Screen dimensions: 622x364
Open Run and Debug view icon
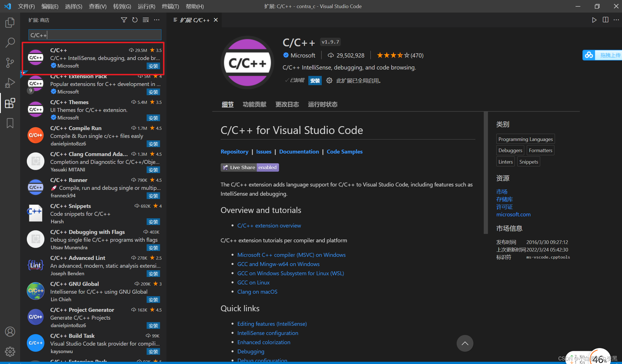pyautogui.click(x=10, y=83)
